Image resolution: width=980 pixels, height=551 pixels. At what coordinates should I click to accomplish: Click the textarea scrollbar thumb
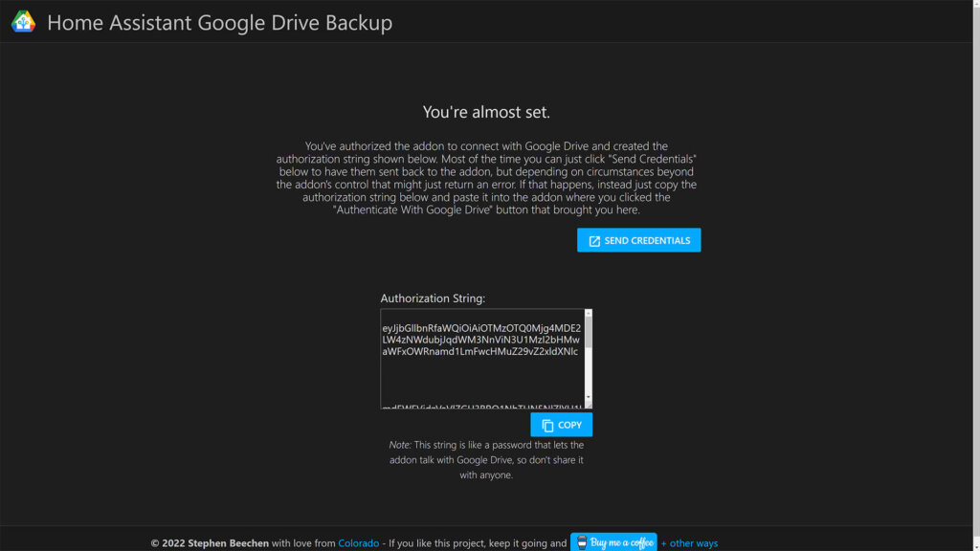click(590, 330)
